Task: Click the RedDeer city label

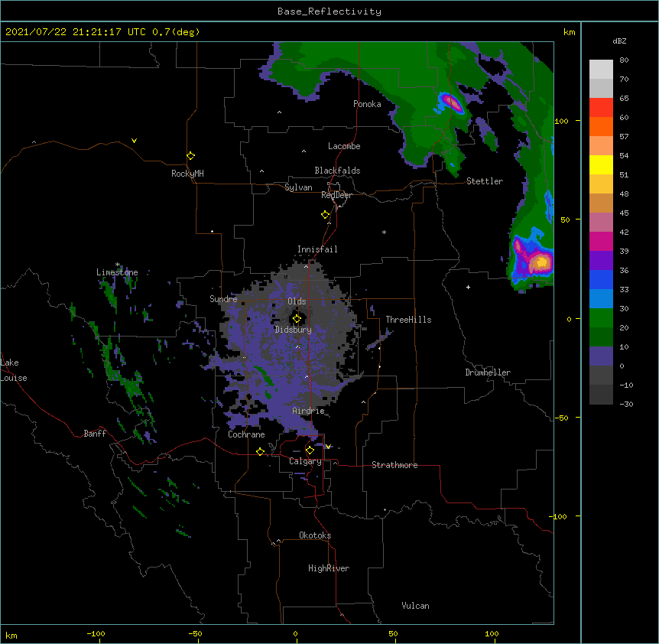Action: tap(336, 195)
